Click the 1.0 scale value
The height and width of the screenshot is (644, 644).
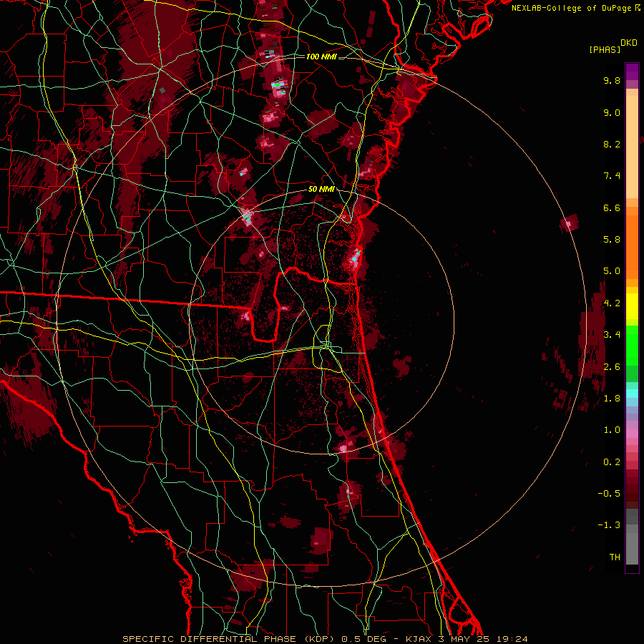pos(612,430)
